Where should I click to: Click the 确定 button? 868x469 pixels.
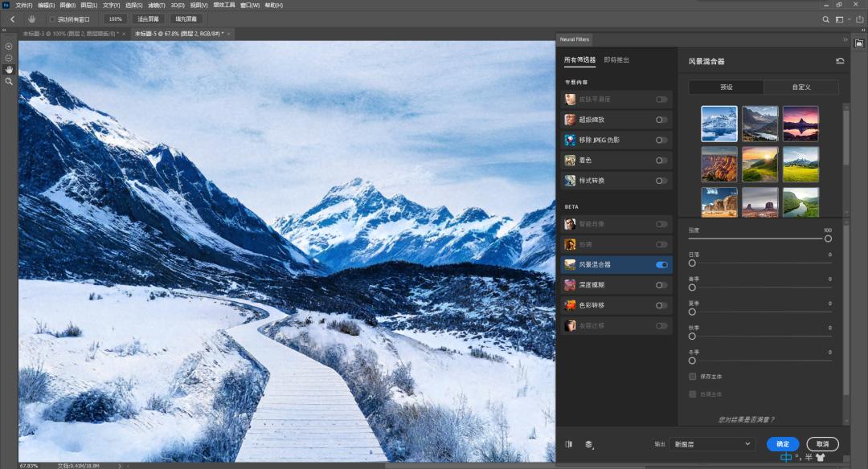pyautogui.click(x=783, y=444)
